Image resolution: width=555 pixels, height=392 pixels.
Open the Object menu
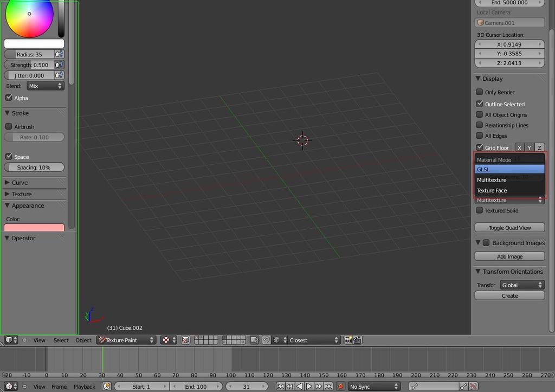point(83,340)
